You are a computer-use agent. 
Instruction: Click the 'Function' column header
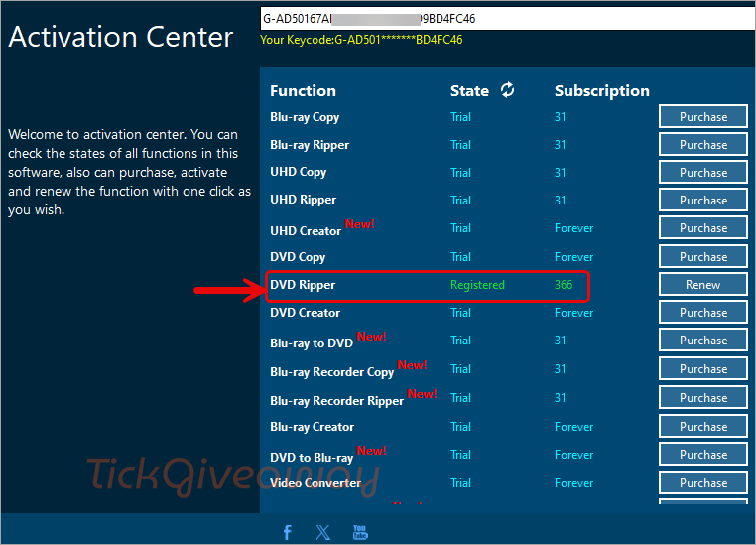coord(303,90)
